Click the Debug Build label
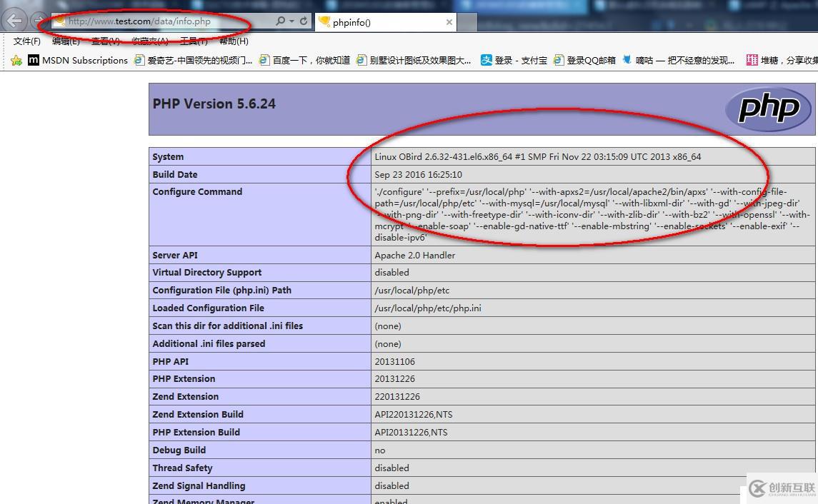Screen dimensions: 818x504 coord(179,450)
